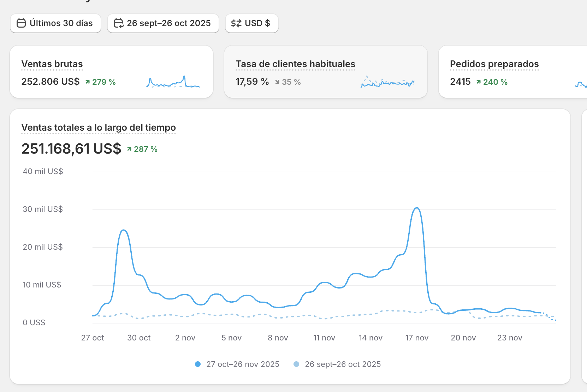The height and width of the screenshot is (392, 587).
Task: Click the calendar icon beside Últimos 30 días
Action: 21,23
